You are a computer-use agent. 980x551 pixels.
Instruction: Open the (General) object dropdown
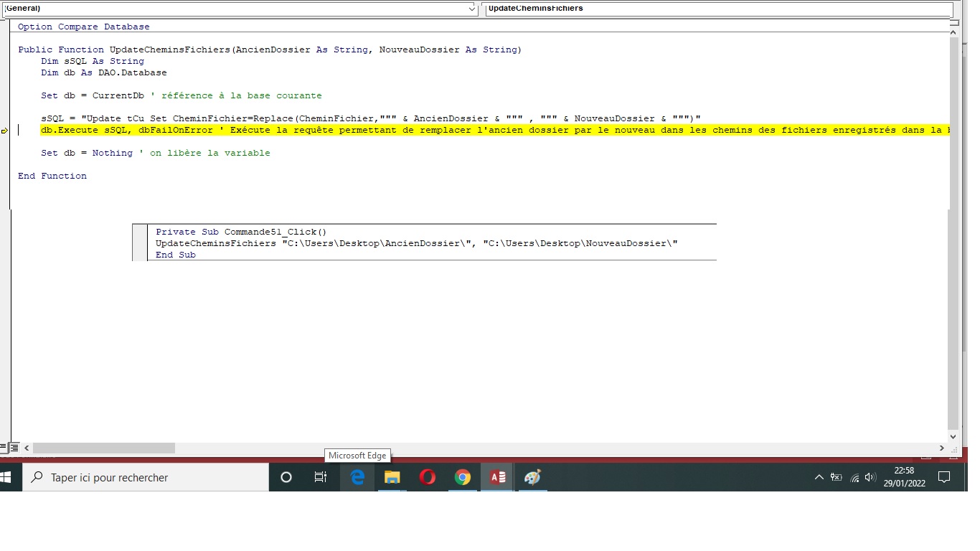click(240, 9)
